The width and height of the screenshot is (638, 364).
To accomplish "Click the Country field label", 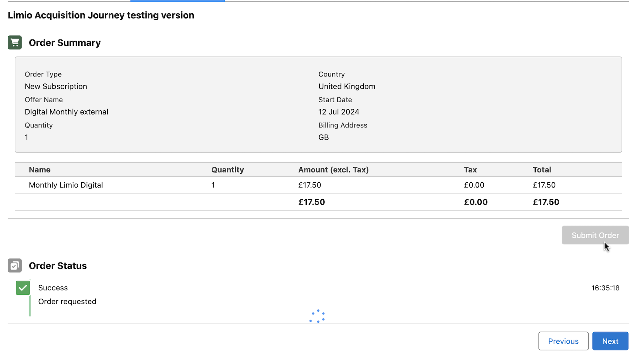I will pos(332,74).
